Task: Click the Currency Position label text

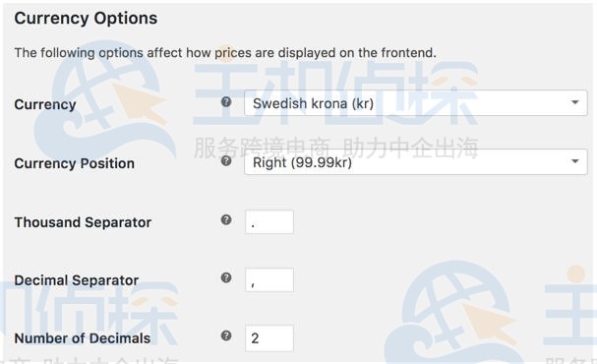Action: coord(74,163)
